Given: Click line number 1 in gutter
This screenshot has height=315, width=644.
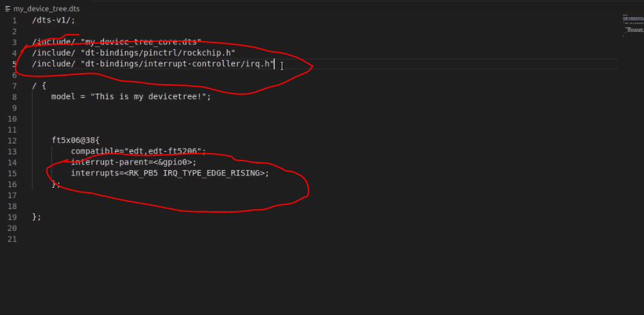Looking at the screenshot, I should (x=14, y=20).
